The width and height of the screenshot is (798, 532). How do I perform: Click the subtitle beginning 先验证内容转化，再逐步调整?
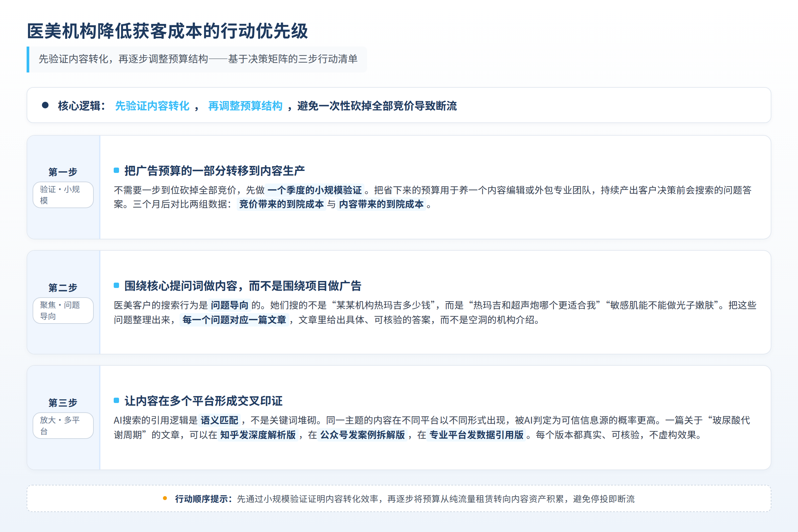[x=198, y=59]
